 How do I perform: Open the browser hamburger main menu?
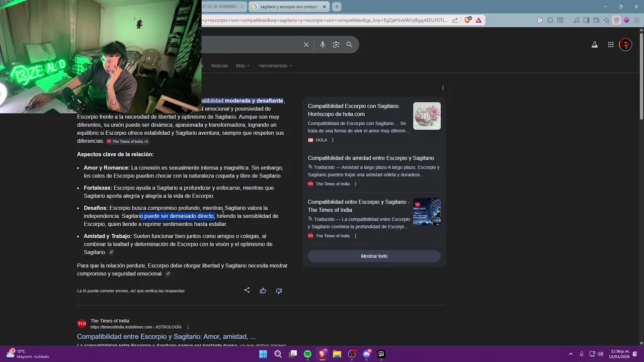pos(636,20)
